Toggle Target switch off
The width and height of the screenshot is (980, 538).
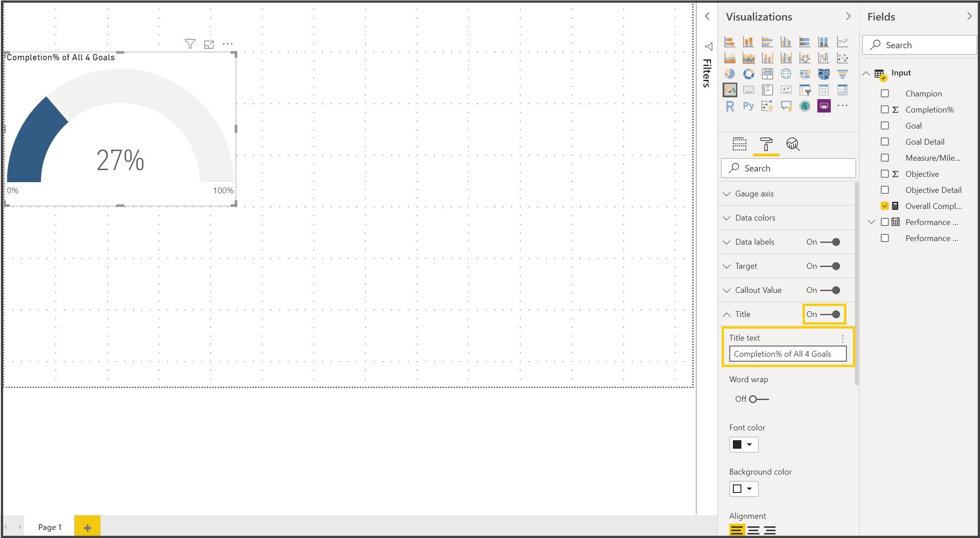[x=830, y=266]
